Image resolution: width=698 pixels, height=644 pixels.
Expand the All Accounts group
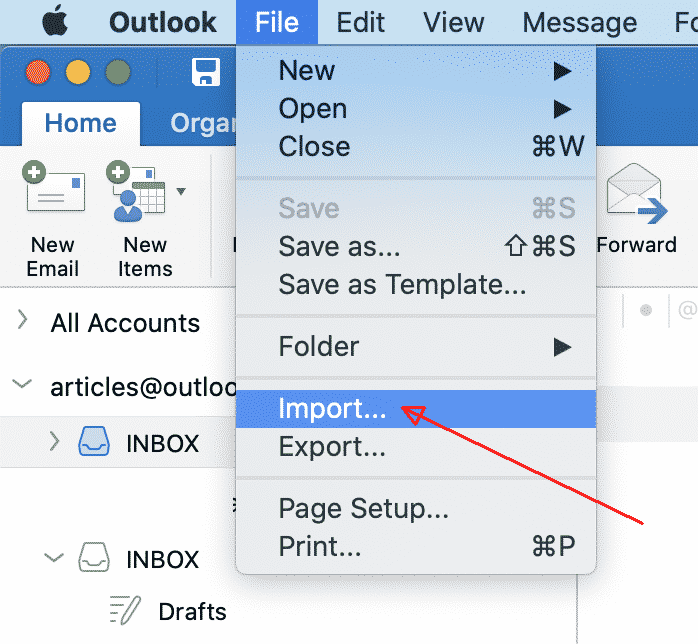point(22,320)
